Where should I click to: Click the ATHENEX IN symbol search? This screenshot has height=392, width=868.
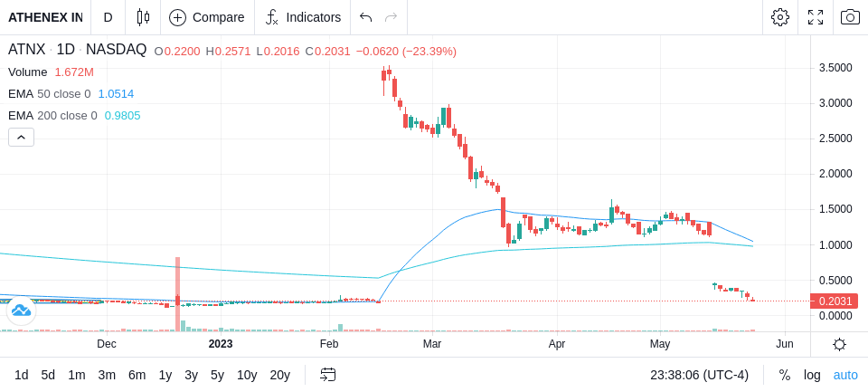pos(45,17)
